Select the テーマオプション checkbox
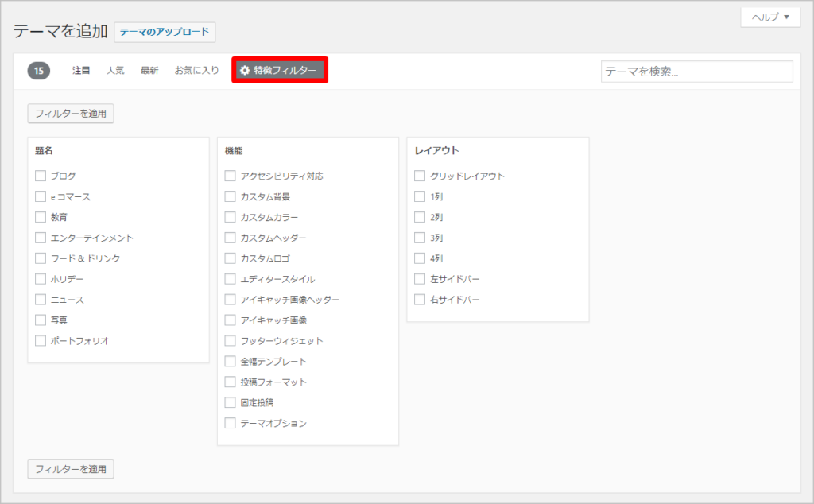 tap(231, 424)
